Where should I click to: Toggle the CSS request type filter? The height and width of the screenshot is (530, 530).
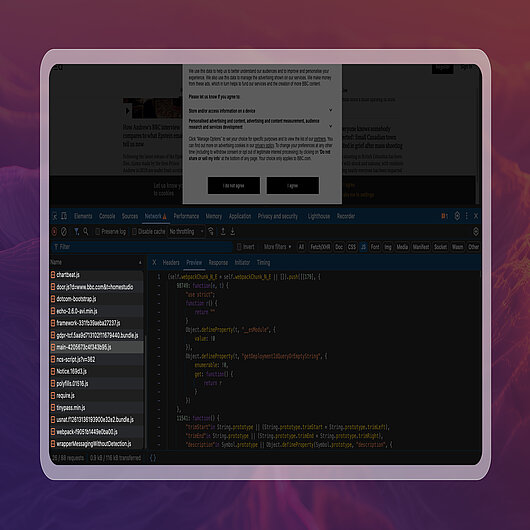[x=352, y=247]
